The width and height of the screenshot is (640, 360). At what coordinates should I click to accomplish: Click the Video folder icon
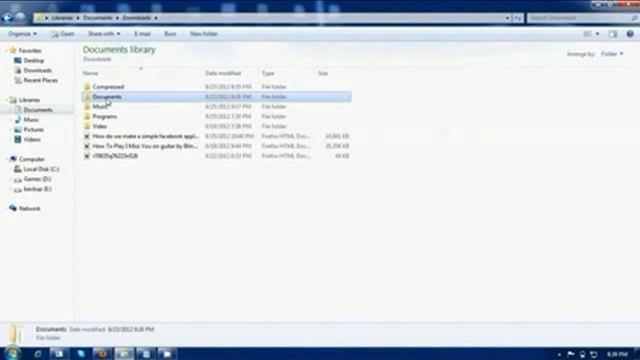coord(87,126)
